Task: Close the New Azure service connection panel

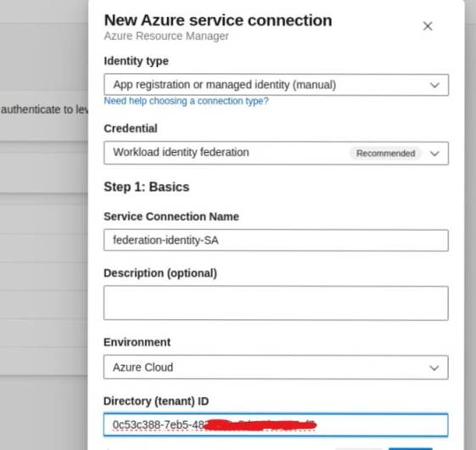Action: tap(428, 26)
